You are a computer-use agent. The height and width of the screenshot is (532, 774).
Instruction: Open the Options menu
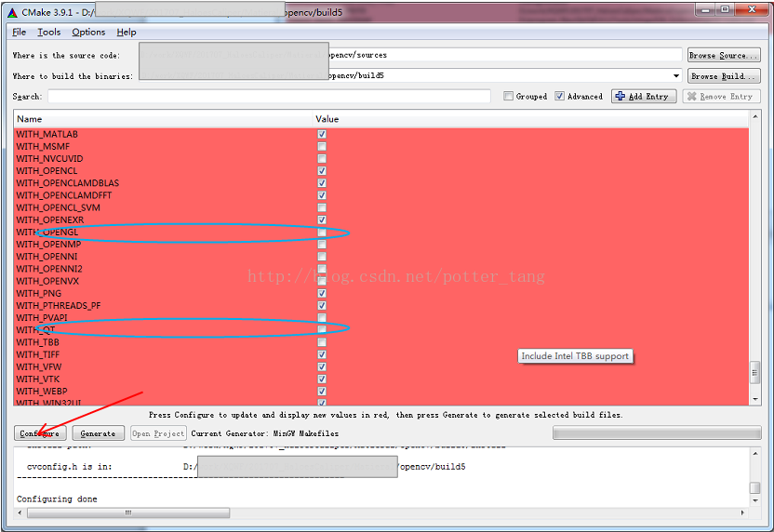[x=88, y=32]
